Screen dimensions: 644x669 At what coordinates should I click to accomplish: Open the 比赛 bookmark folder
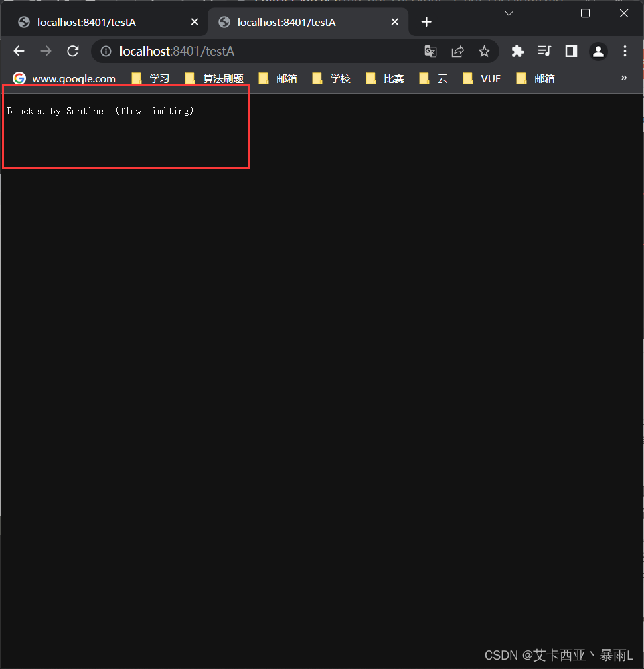click(x=385, y=78)
